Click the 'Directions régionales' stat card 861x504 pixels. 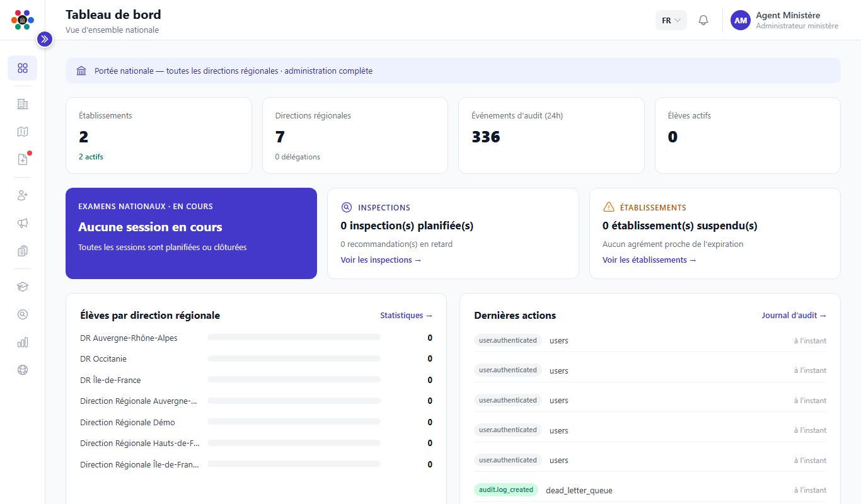[x=355, y=135]
